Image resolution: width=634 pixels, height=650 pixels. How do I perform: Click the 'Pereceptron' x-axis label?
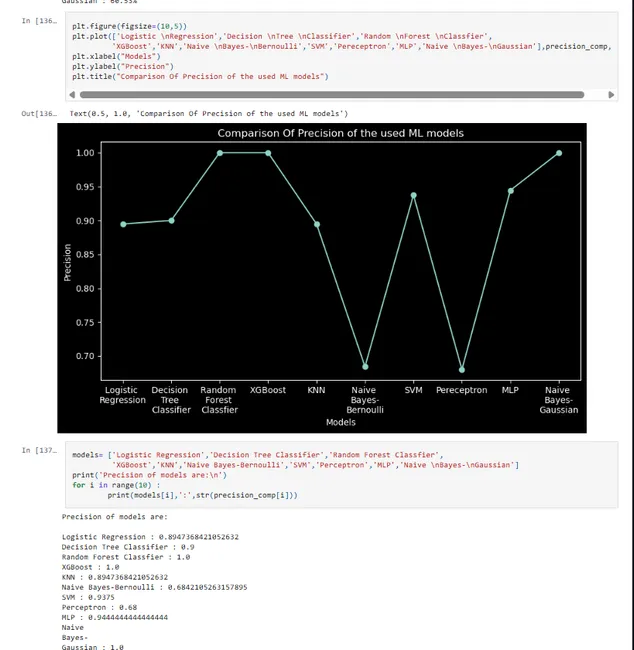[x=462, y=390]
